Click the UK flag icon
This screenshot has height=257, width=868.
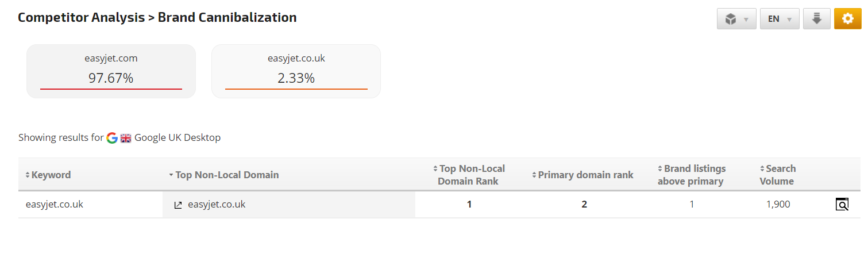tap(126, 138)
